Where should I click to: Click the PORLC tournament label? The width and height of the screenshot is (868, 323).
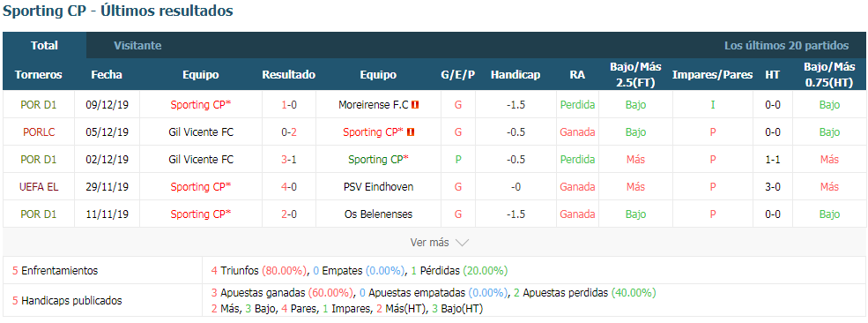coord(38,131)
